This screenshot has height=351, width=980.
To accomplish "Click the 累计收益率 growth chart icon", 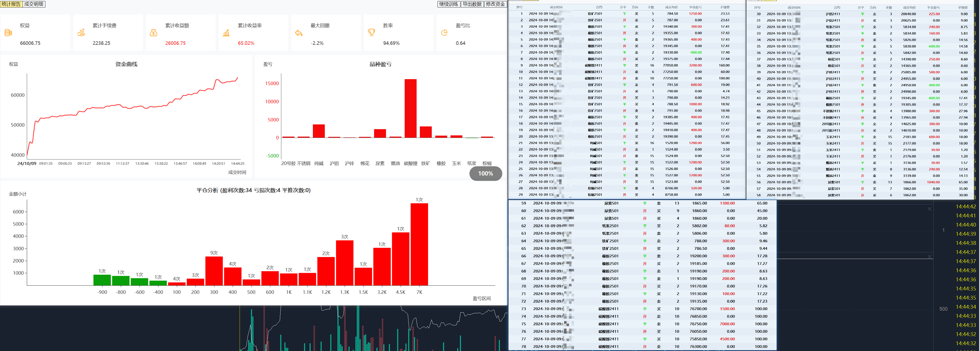I will [x=226, y=33].
